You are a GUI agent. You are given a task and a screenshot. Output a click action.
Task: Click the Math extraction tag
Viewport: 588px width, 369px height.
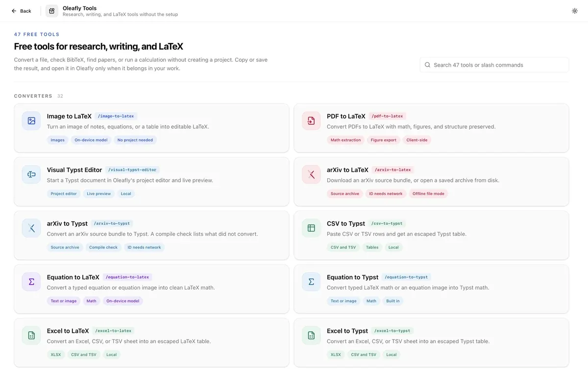pyautogui.click(x=345, y=140)
